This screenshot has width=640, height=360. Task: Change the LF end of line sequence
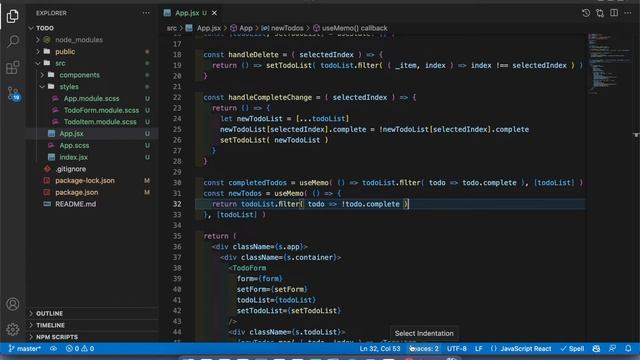point(479,349)
